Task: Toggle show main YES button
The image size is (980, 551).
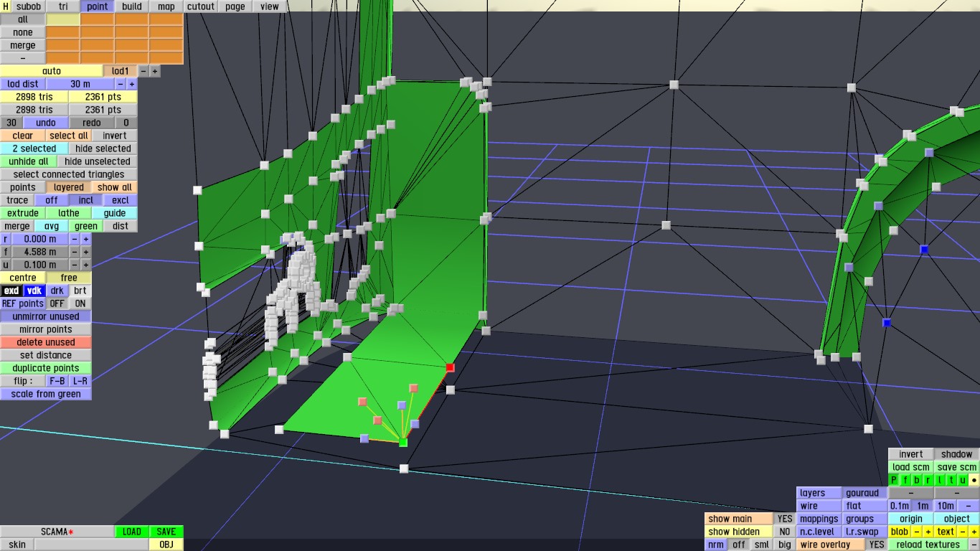Action: click(785, 519)
